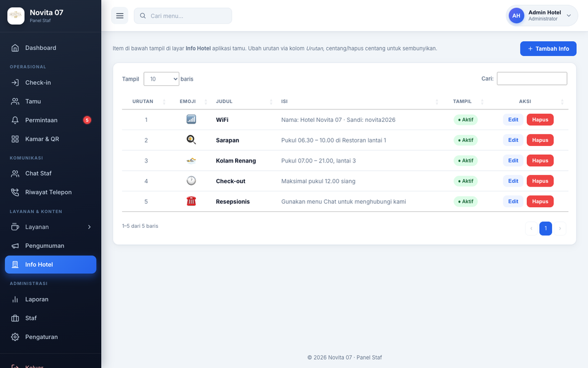Click the magnifier icon in the menu search
This screenshot has width=588, height=368.
click(x=143, y=16)
